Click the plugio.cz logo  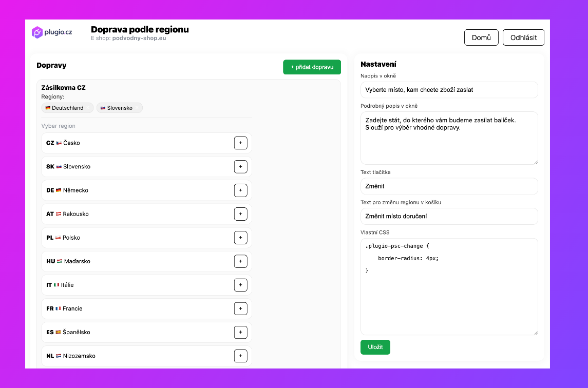point(52,32)
